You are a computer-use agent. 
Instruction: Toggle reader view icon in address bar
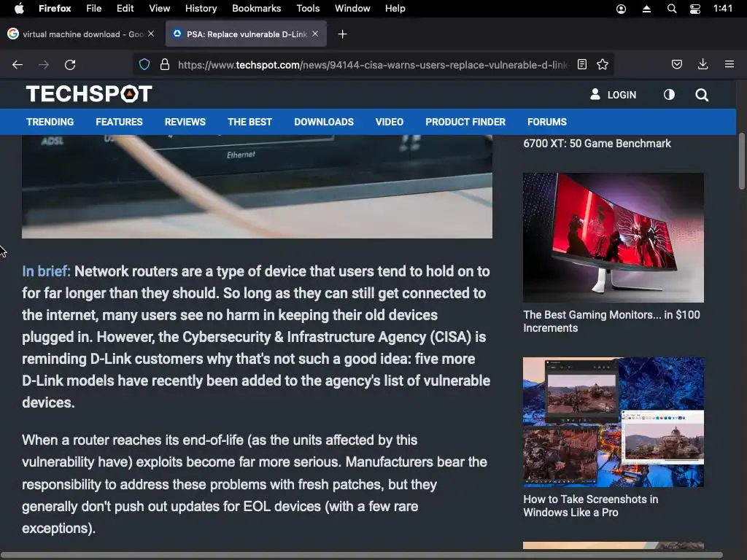coord(581,64)
